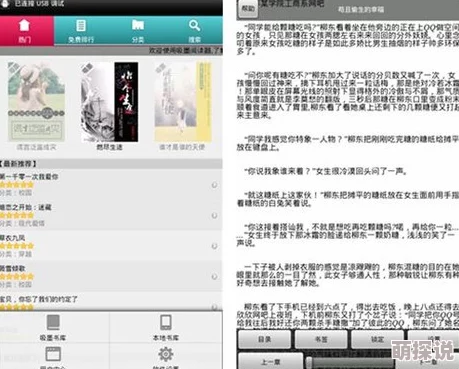Open the book 宝贝，你忘了我们的约定了
The image size is (459, 369).
[111, 302]
